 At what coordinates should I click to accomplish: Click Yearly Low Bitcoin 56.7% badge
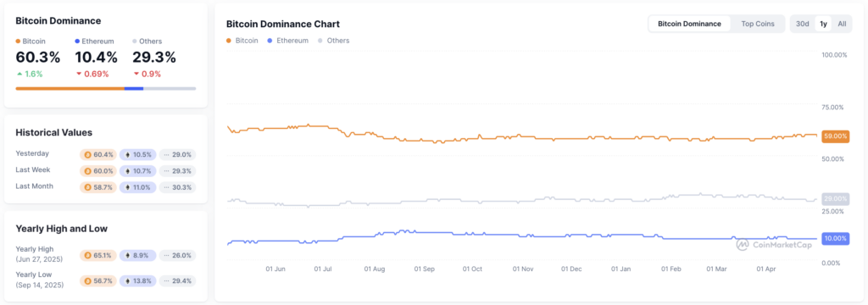[x=98, y=281]
